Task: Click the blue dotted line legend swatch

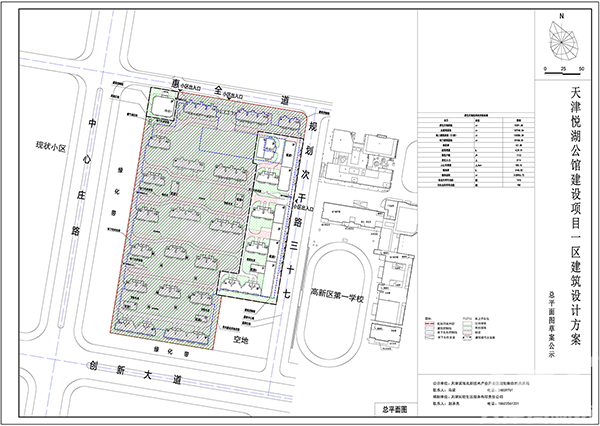Action: (x=430, y=333)
